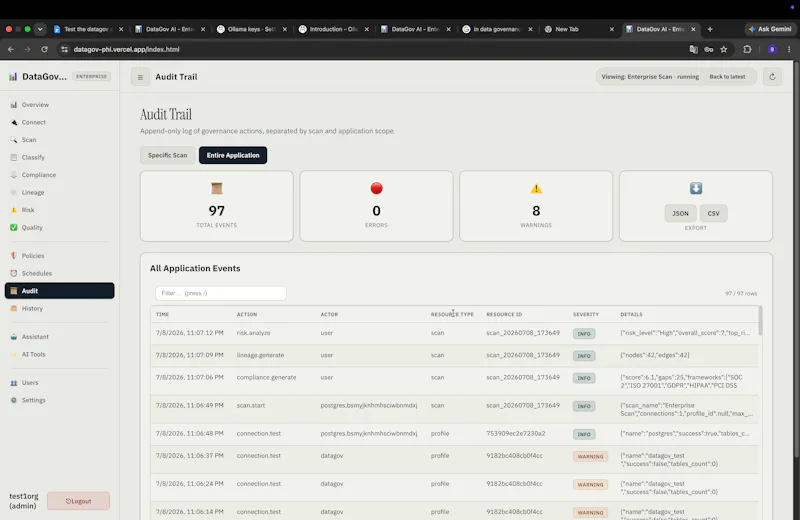Open AI Tools in sidebar
The image size is (800, 520).
tap(33, 354)
